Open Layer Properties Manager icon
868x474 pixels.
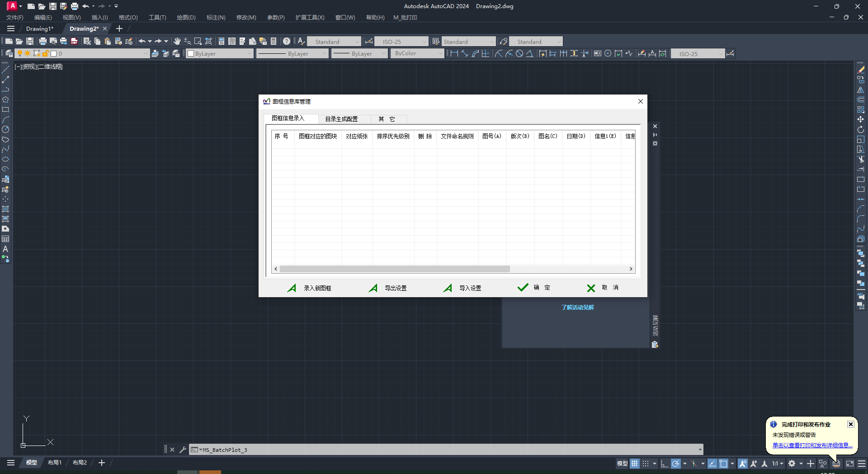pyautogui.click(x=9, y=53)
